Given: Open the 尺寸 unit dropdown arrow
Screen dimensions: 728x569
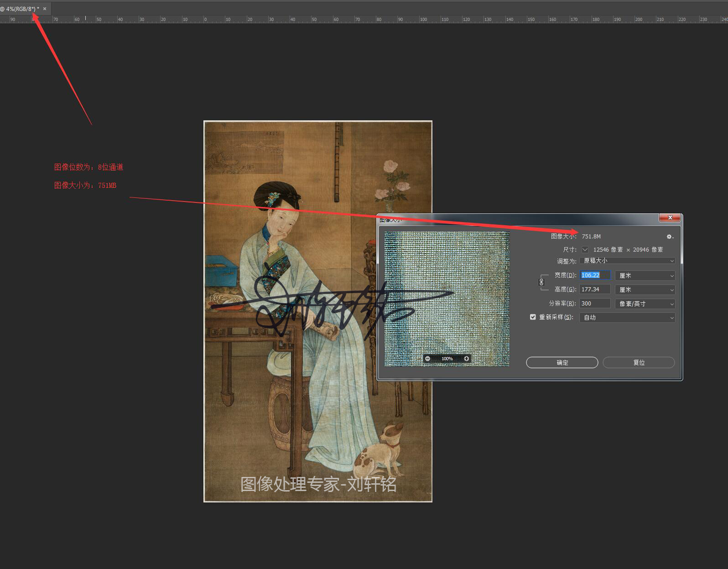Looking at the screenshot, I should pyautogui.click(x=585, y=250).
